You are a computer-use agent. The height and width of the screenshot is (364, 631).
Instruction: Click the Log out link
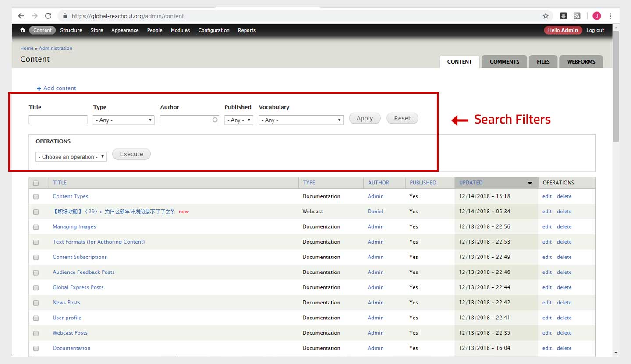coord(595,30)
